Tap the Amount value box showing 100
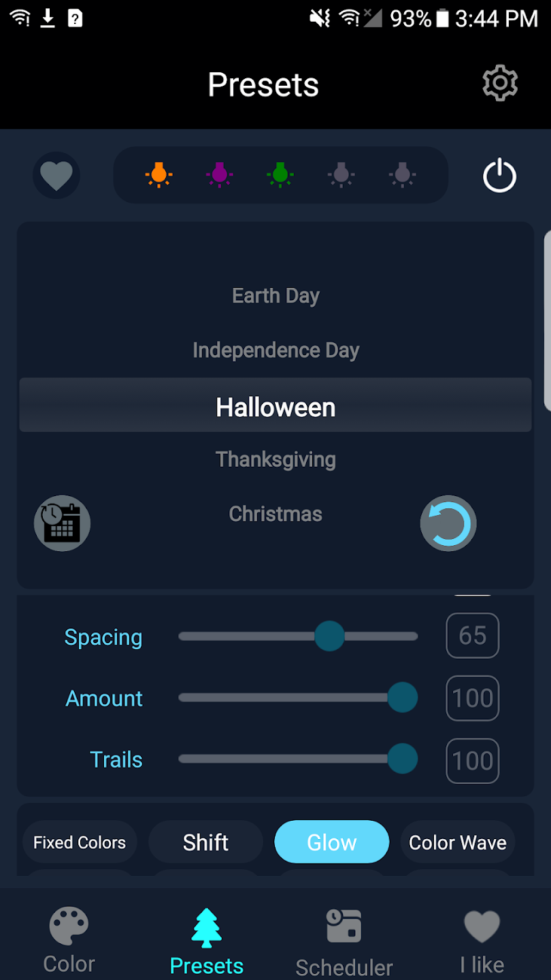This screenshot has width=551, height=980. point(472,698)
